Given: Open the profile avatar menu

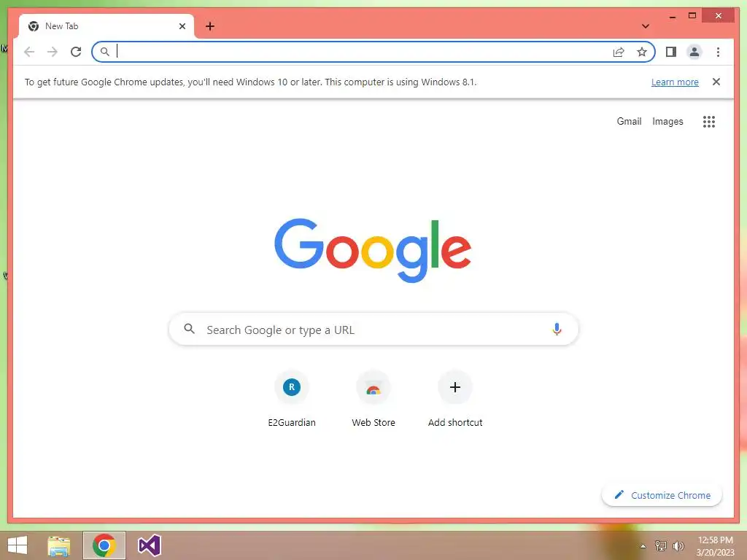Looking at the screenshot, I should click(694, 52).
